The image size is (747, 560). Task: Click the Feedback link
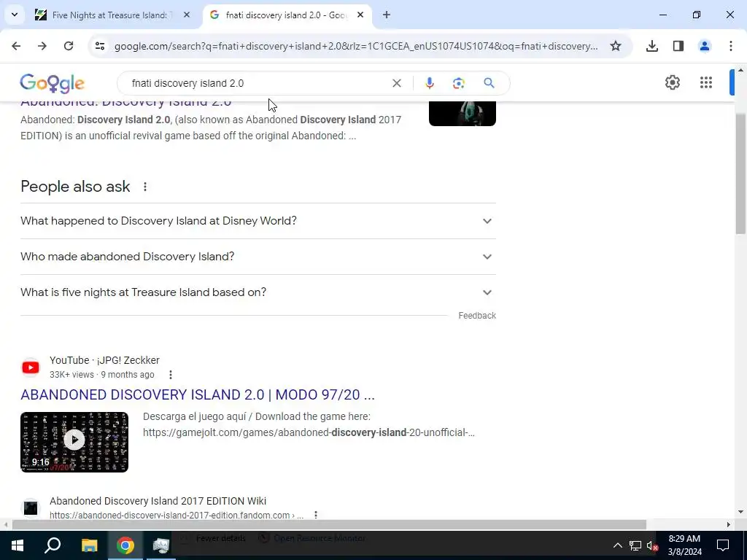[x=477, y=316]
